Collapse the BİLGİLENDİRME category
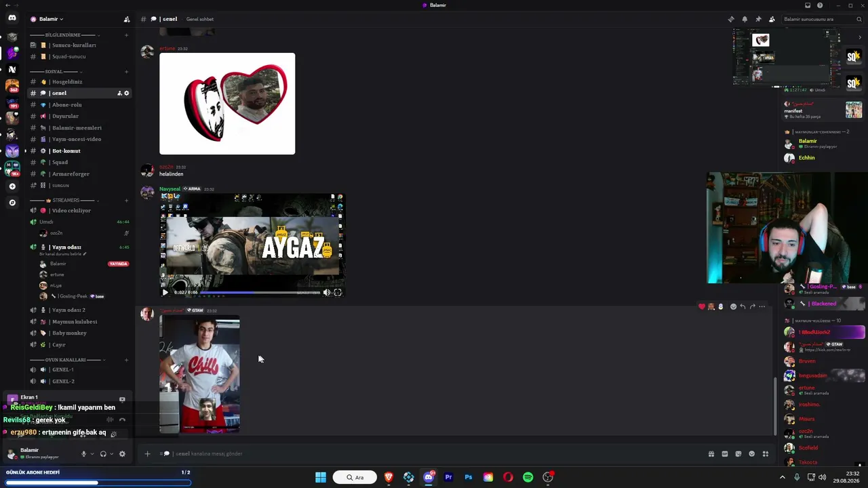868x488 pixels. click(73, 35)
